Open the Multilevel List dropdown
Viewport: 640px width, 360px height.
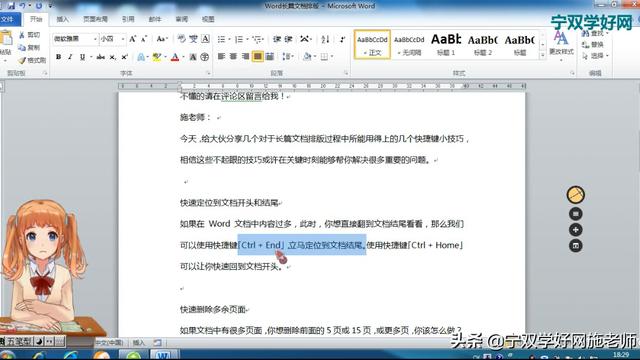(x=258, y=39)
